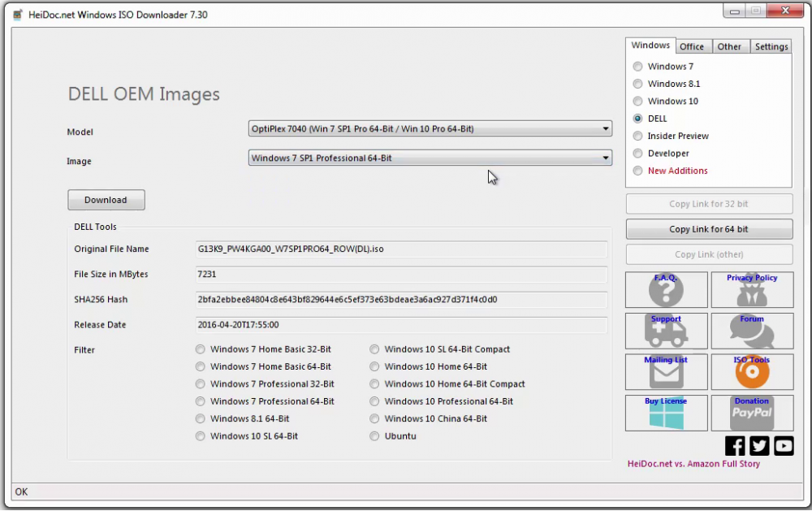This screenshot has height=511, width=812.
Task: Filter by Windows 7 Professional 64-Bit
Action: 201,401
